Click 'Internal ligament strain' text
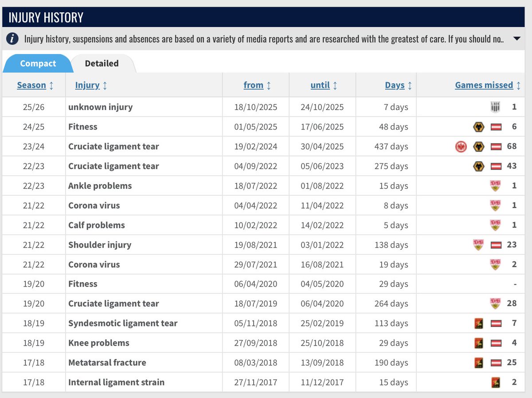 click(x=116, y=382)
